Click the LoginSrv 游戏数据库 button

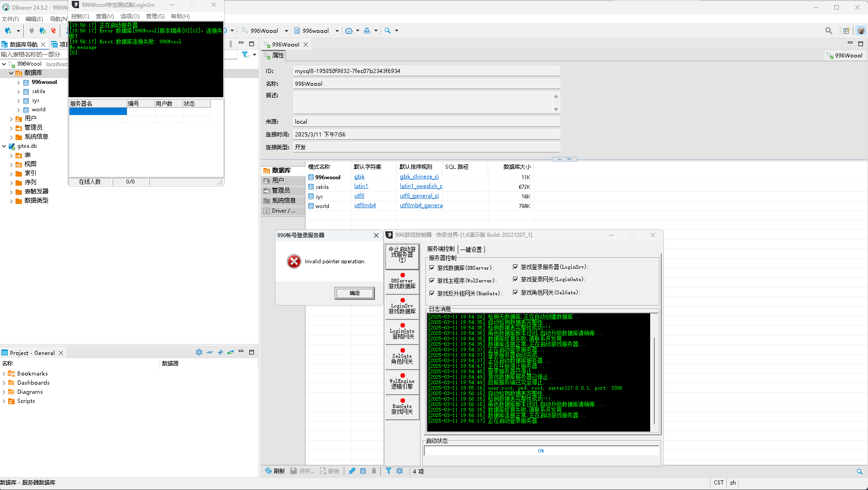pyautogui.click(x=402, y=306)
